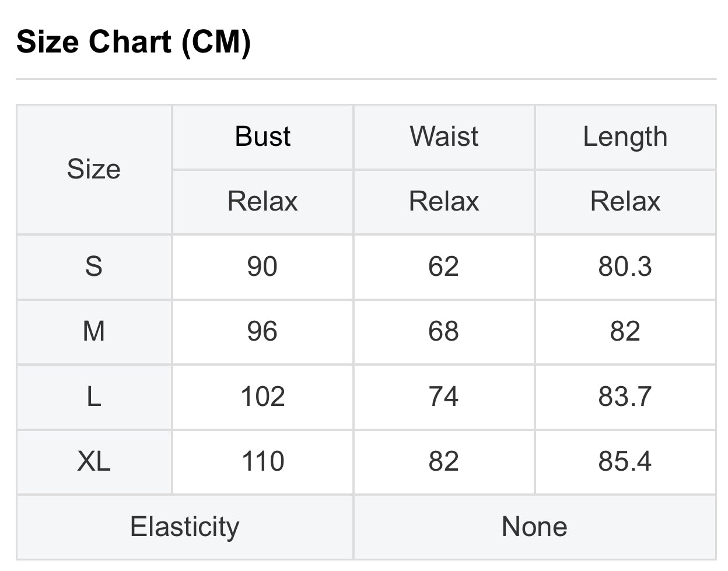Viewport: 728px width, 571px height.
Task: Click the Length column header
Action: click(625, 136)
